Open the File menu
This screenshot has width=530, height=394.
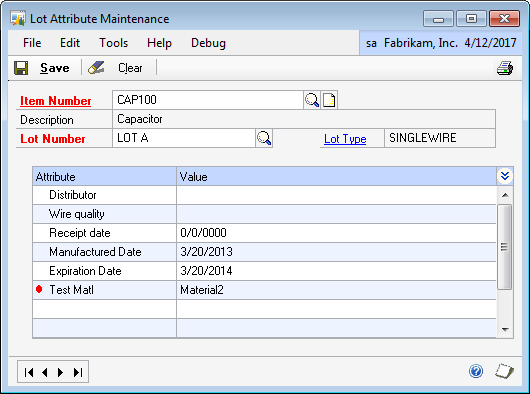[x=32, y=43]
